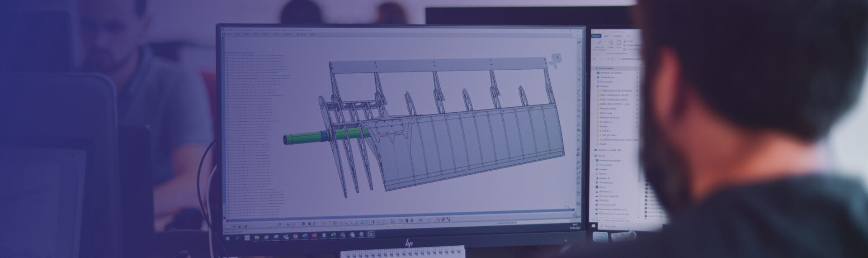Viewport: 868px width, 258px height.
Task: Expand the Este PC tree node
Action: [x=594, y=156]
